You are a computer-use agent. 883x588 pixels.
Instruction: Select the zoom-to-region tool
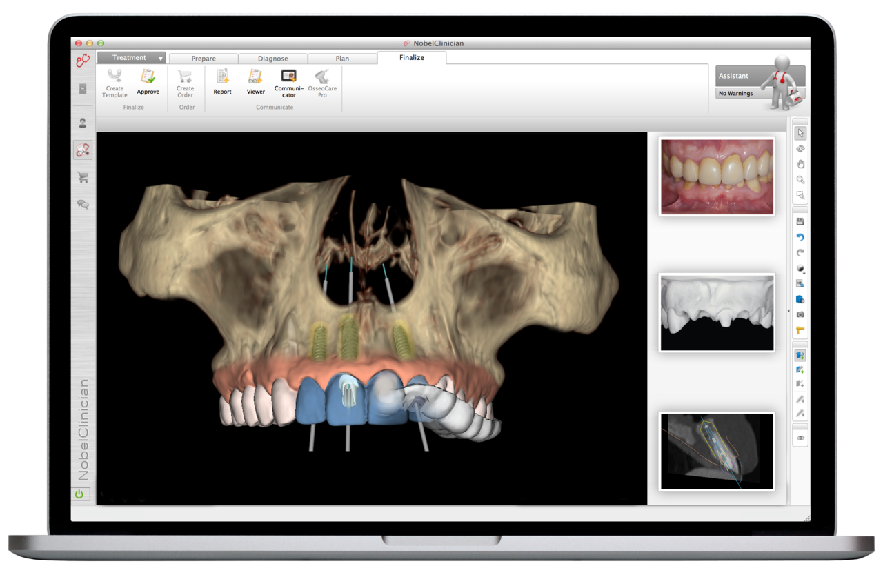[800, 195]
